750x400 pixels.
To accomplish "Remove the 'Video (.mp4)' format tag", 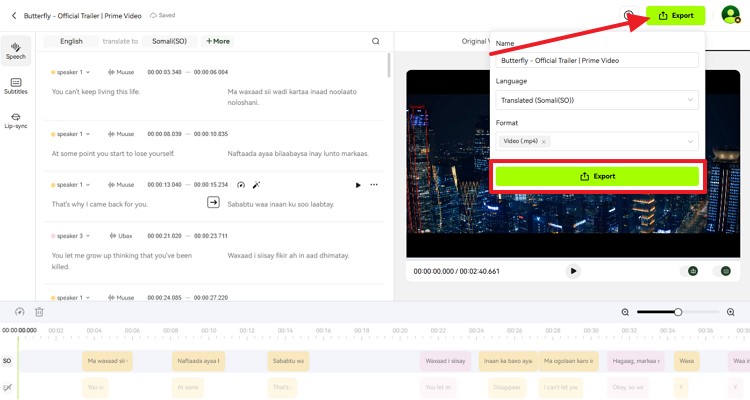I will point(543,142).
